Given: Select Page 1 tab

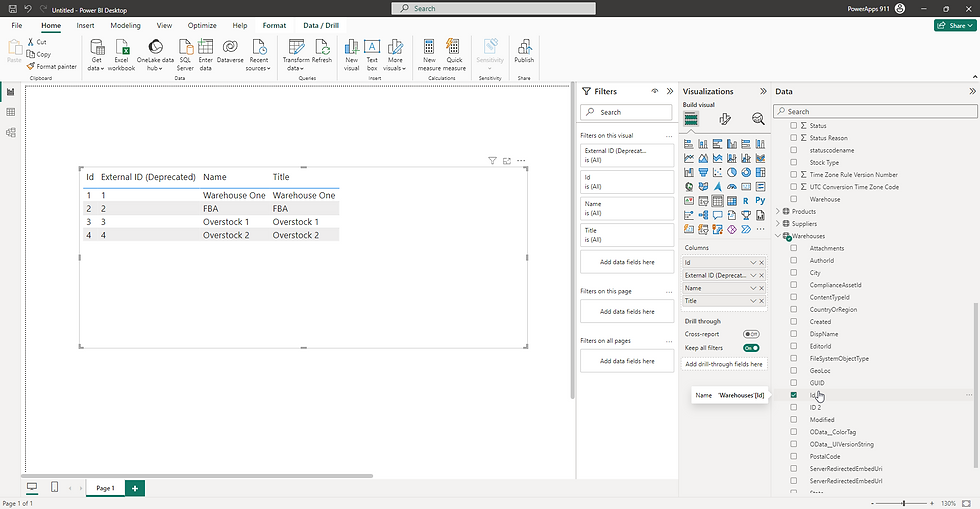Looking at the screenshot, I should [105, 488].
